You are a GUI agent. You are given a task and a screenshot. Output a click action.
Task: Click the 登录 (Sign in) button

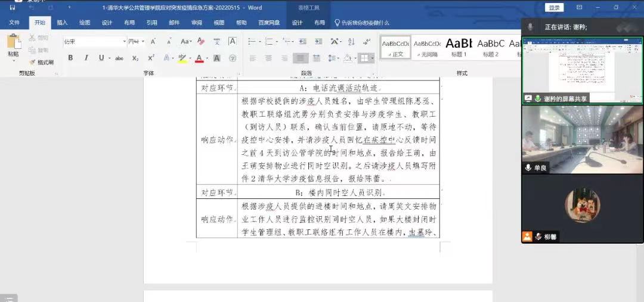pyautogui.click(x=554, y=7)
